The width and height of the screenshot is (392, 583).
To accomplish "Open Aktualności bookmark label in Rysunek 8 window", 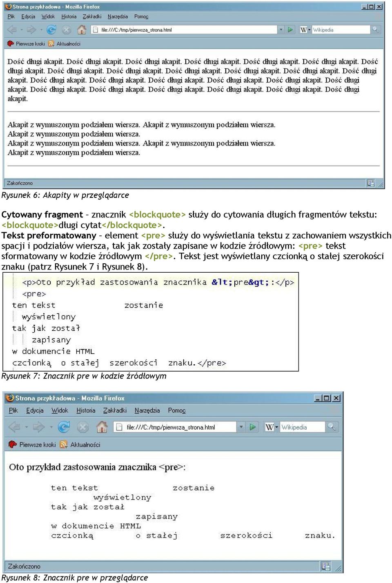I will pos(85,444).
